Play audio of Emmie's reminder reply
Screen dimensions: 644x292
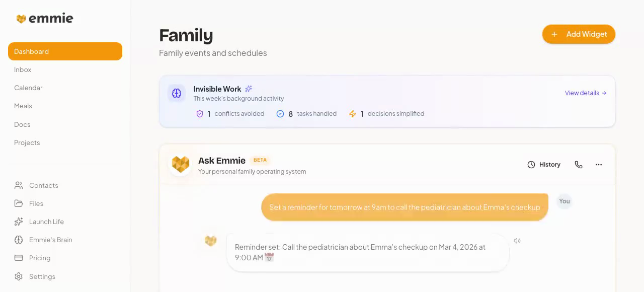[x=517, y=241]
